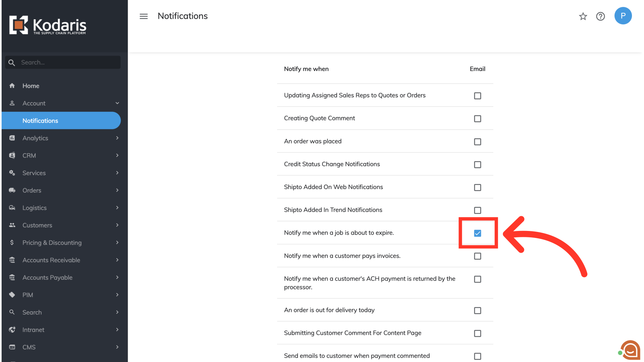644x362 pixels.
Task: Open Accounts Receivable section
Action: pos(51,260)
